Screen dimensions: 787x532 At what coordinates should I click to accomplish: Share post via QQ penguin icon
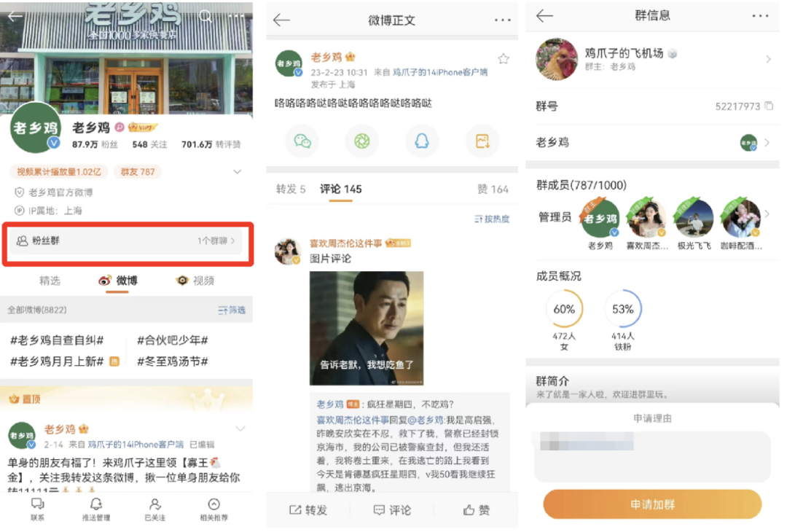(422, 141)
